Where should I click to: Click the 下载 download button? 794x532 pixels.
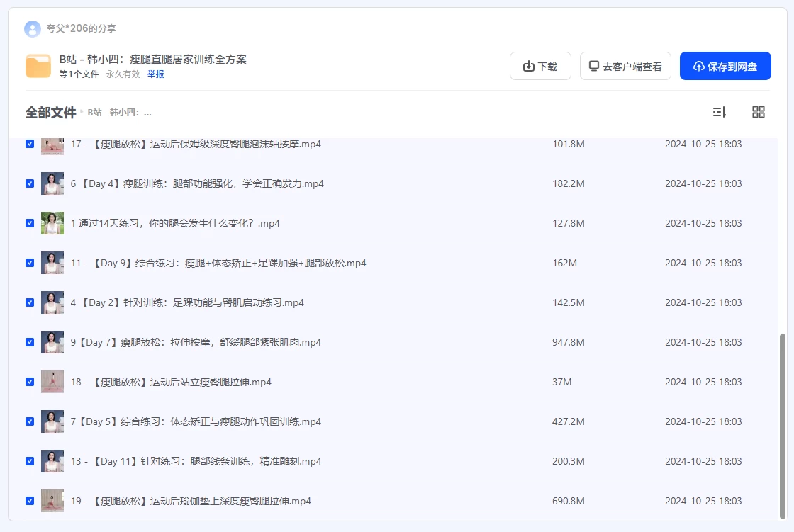[540, 66]
